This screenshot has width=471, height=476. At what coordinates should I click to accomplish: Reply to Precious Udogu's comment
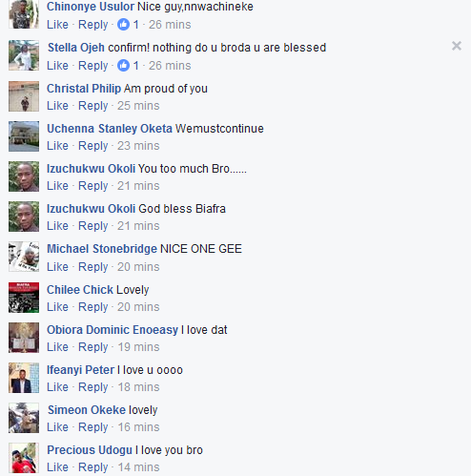[x=93, y=467]
